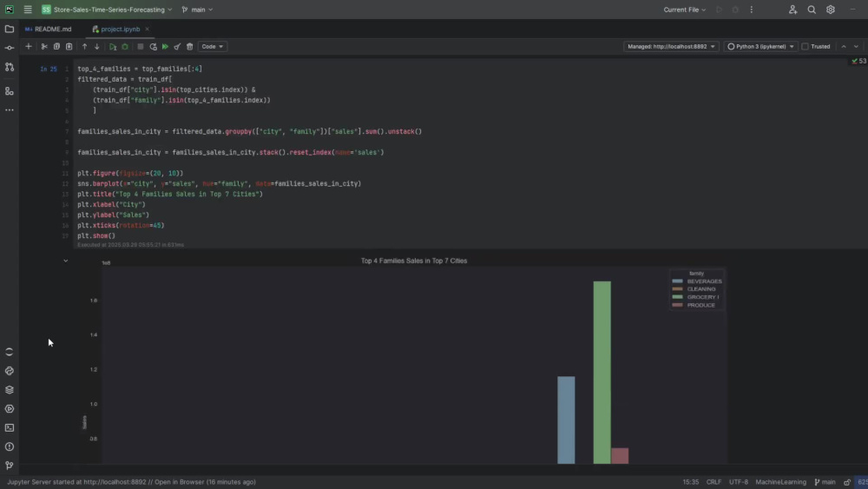Go to the previous highlighted problem up arrow
The height and width of the screenshot is (489, 868).
[844, 47]
